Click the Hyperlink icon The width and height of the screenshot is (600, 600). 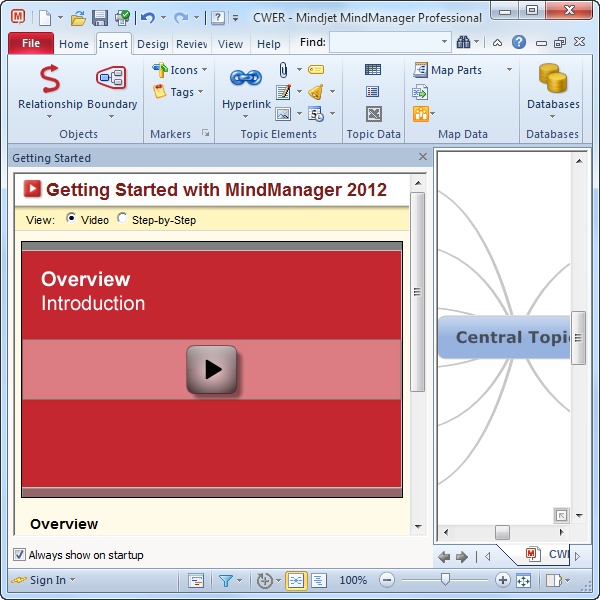click(245, 78)
